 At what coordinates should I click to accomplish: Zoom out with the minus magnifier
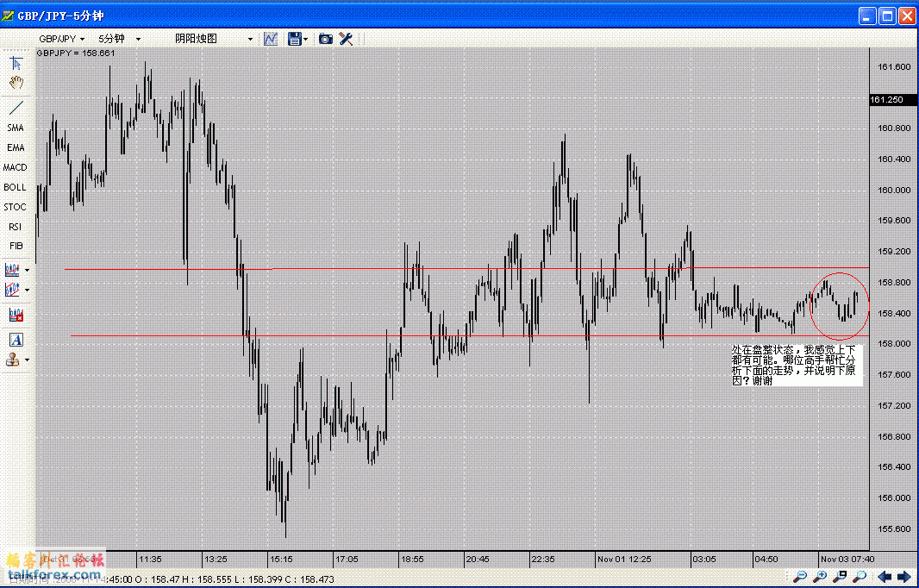coord(801,576)
